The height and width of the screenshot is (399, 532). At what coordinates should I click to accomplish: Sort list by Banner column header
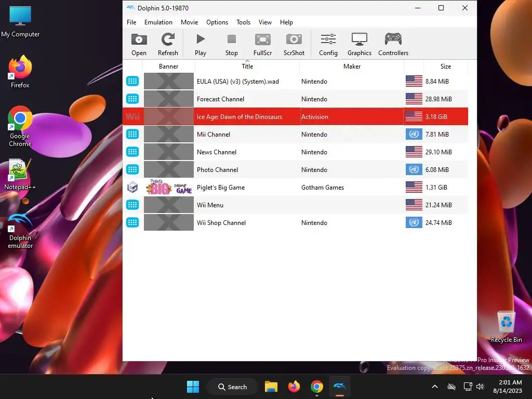click(169, 66)
